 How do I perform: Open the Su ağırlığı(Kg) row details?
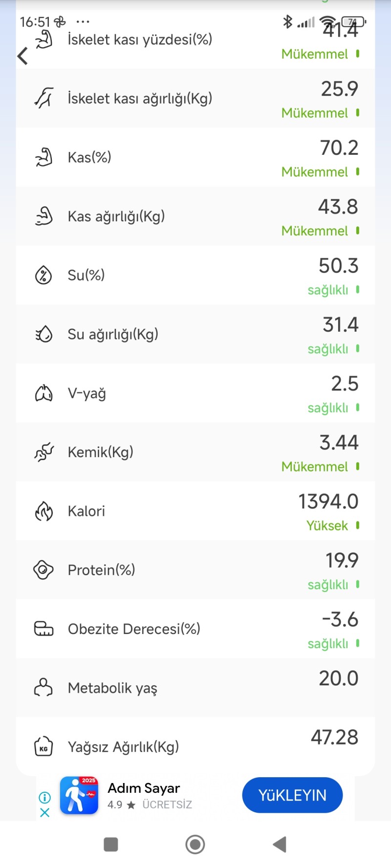(x=195, y=334)
